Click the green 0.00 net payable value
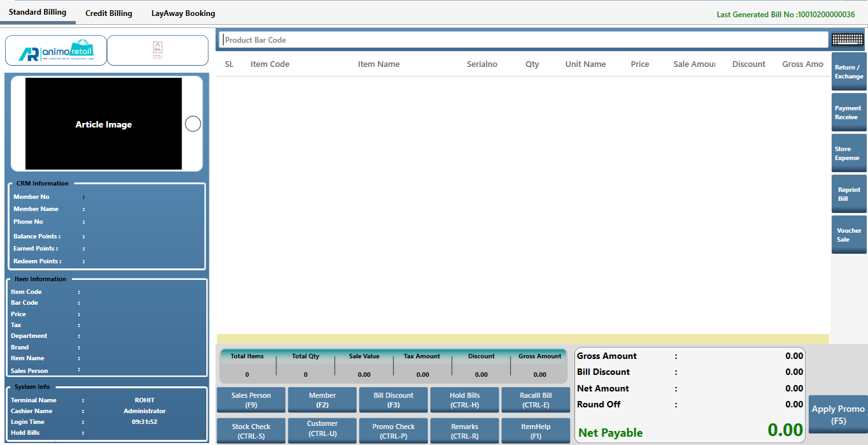Viewport: 868px width, 445px height. [785, 430]
